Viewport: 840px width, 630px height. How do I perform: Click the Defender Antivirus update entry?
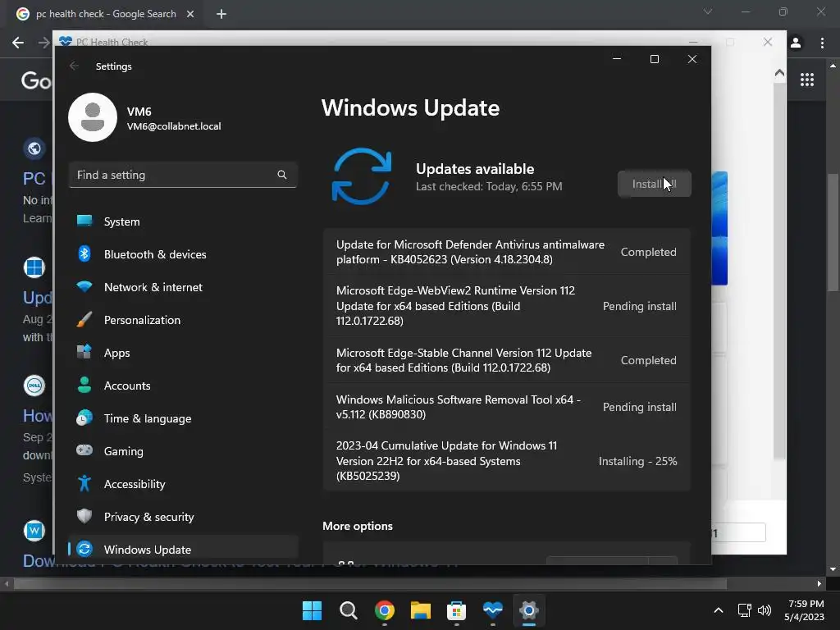point(506,252)
